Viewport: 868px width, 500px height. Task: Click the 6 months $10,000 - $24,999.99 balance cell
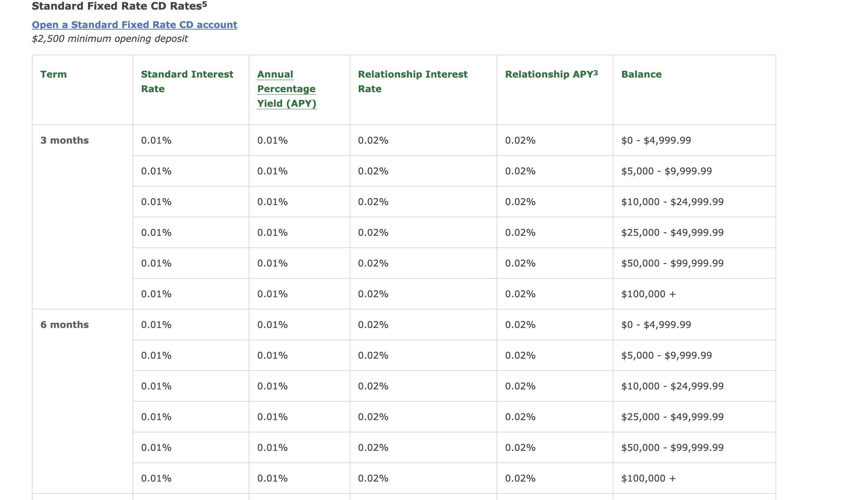point(672,386)
